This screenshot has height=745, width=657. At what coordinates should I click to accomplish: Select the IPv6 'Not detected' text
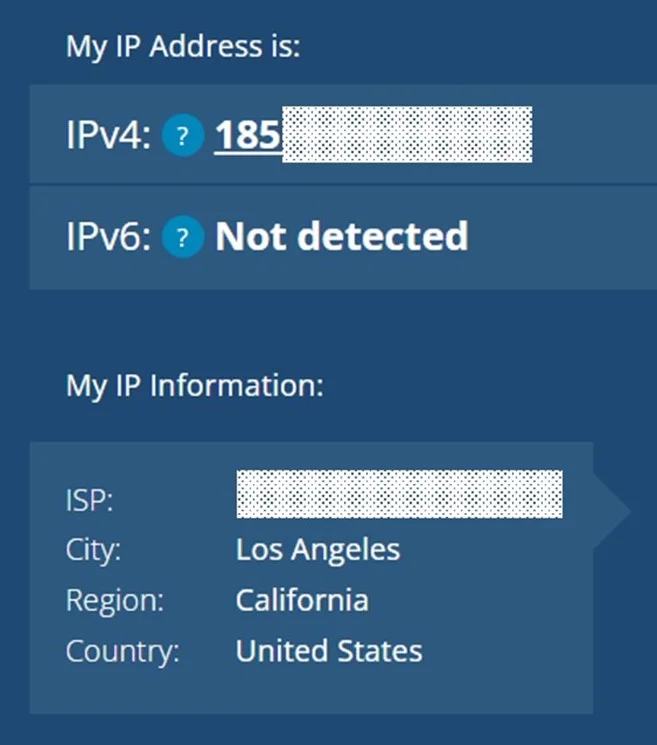pyautogui.click(x=342, y=237)
